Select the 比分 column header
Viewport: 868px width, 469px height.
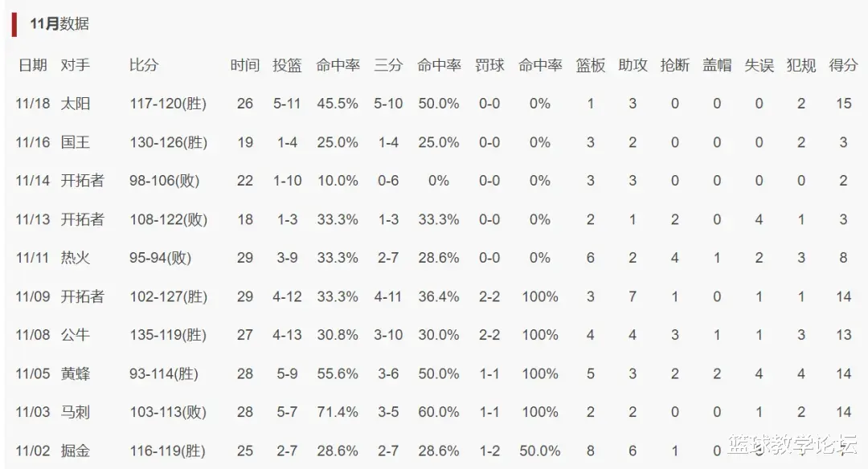pyautogui.click(x=144, y=65)
